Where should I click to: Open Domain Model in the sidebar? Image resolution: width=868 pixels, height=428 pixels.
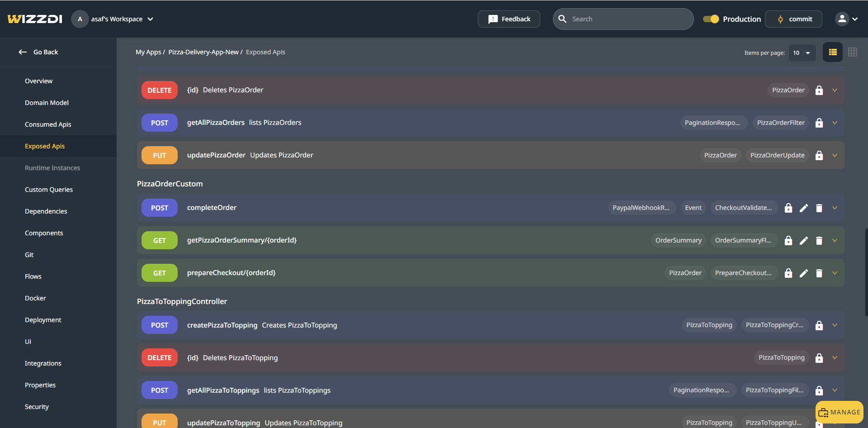click(x=47, y=103)
